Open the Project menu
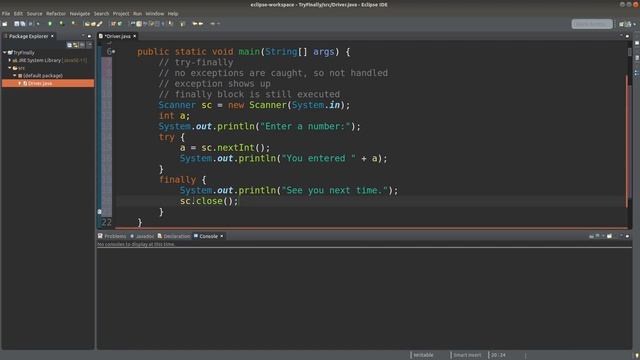This screenshot has width=640, height=360. tap(121, 13)
